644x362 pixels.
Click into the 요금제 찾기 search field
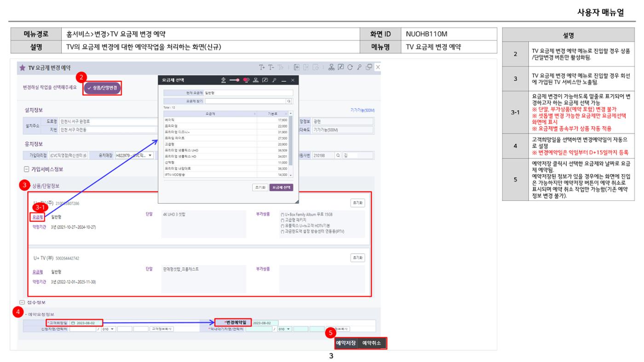click(245, 101)
